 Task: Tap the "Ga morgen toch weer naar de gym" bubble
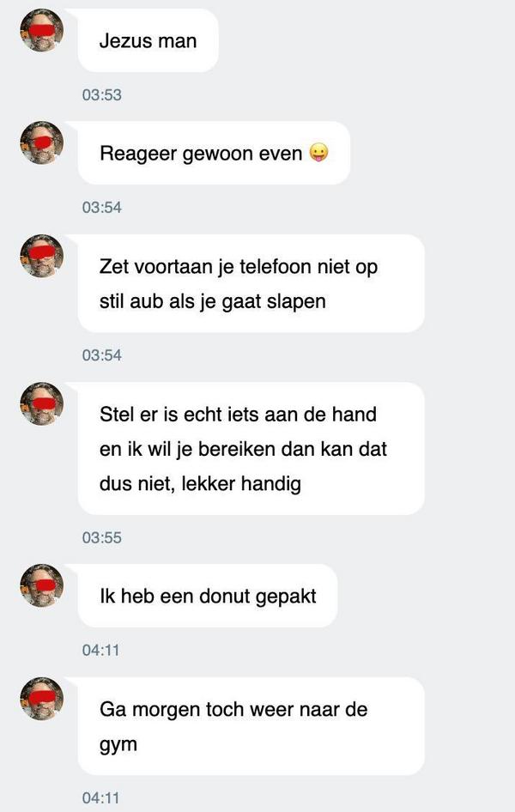click(x=251, y=726)
